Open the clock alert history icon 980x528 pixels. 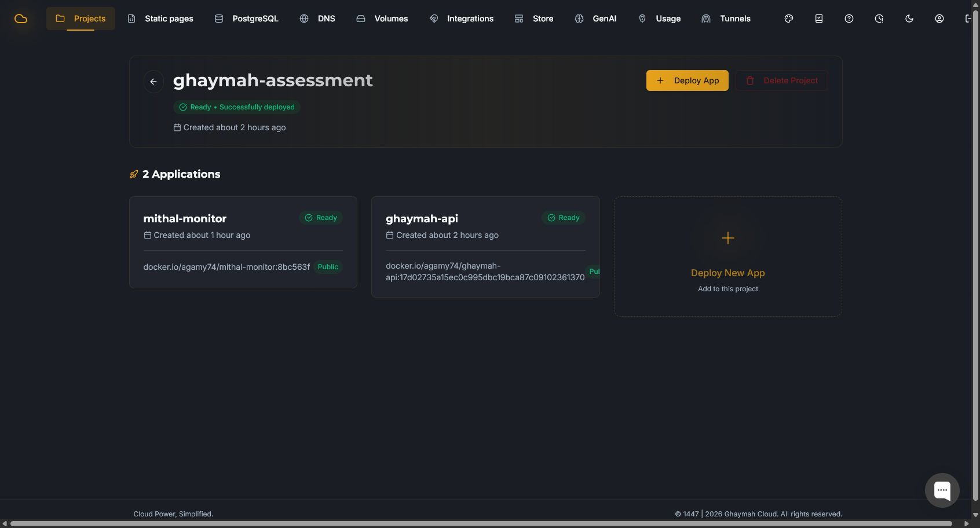pos(879,19)
